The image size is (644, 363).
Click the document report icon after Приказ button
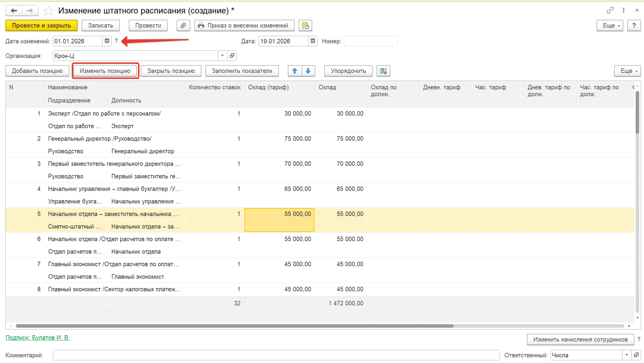(305, 25)
